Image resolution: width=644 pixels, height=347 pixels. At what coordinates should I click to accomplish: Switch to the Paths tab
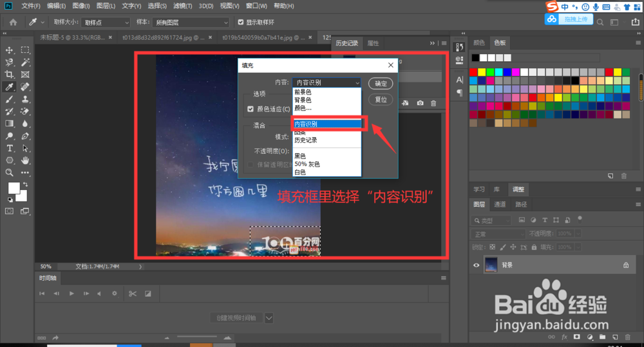pyautogui.click(x=521, y=204)
